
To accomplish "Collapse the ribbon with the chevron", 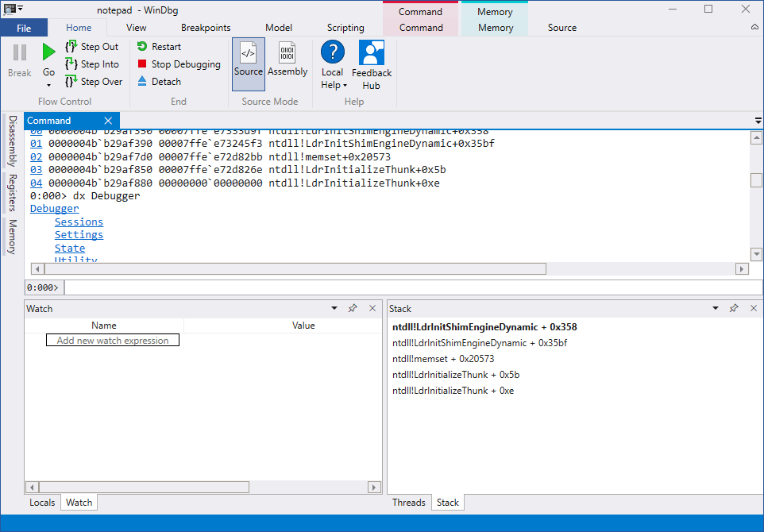I will (x=754, y=27).
